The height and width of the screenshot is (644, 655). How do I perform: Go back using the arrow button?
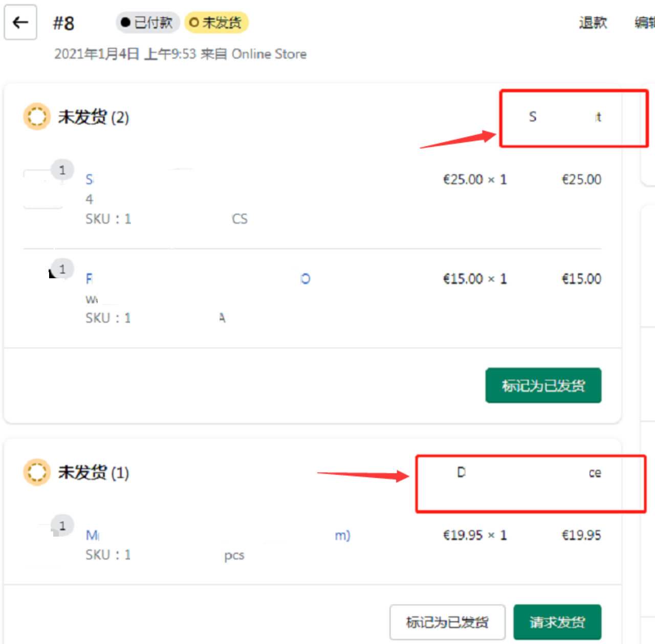click(20, 23)
